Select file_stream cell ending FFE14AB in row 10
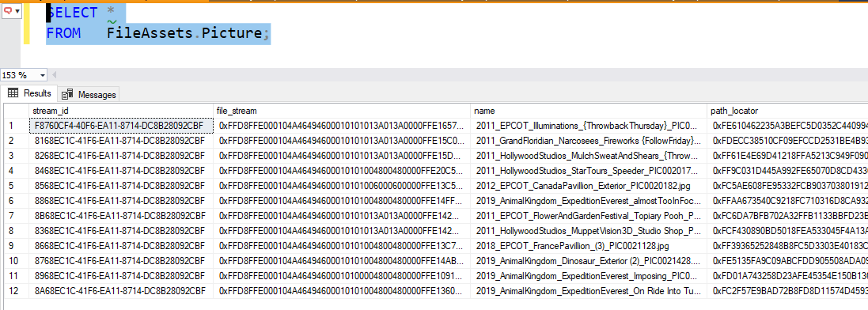 (342, 260)
